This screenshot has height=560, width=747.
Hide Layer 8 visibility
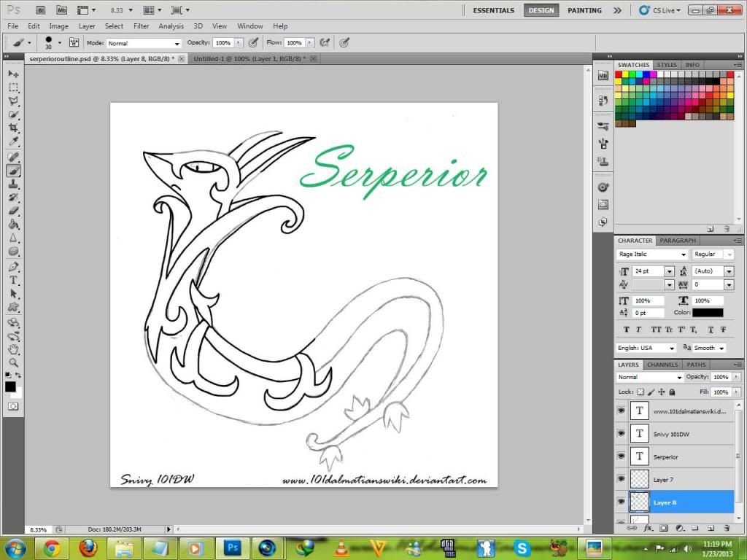coord(621,502)
